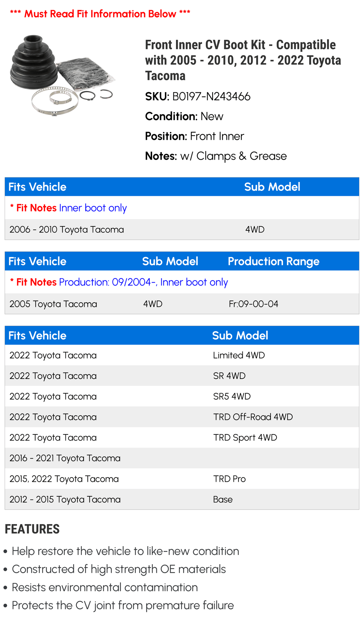
Task: Click the FEATURES section heading
Action: tap(32, 529)
